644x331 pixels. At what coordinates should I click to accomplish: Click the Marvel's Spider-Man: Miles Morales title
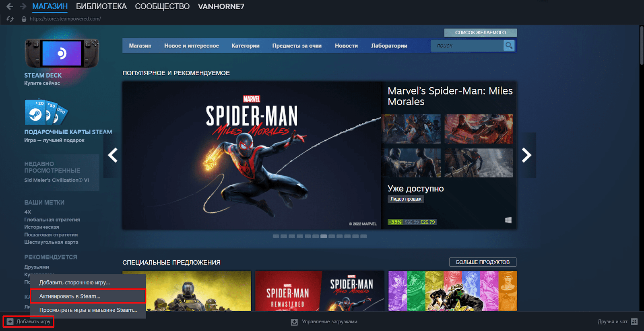pos(450,96)
